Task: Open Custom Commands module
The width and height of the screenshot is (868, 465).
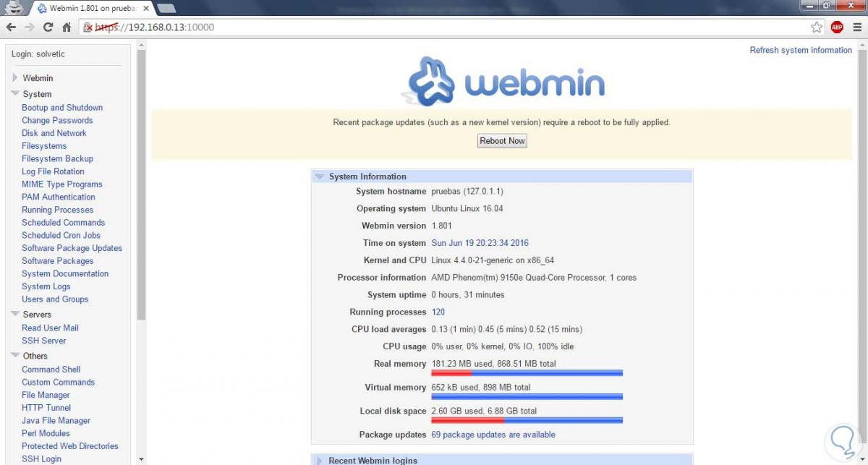Action: 58,382
